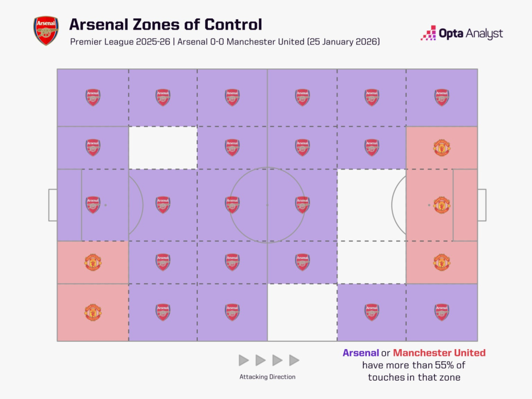
Task: Click the Arsenal crest in the bottom-right corner zone
Action: (442, 312)
